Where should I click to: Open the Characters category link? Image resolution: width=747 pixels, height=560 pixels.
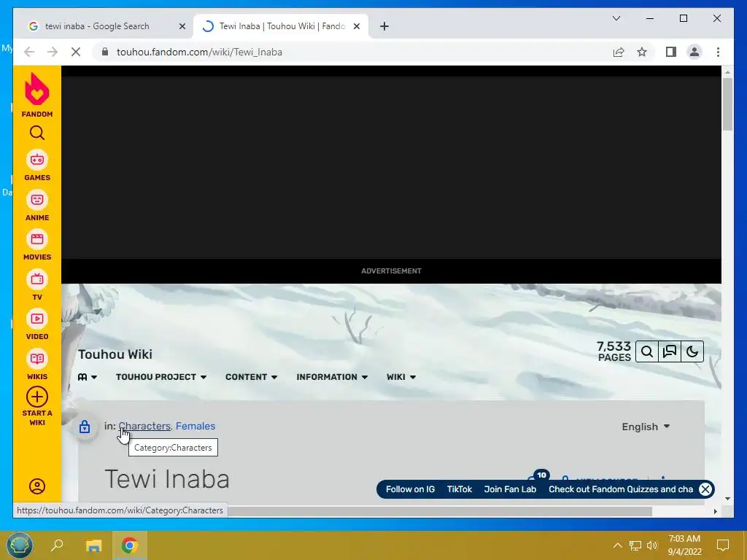(x=144, y=426)
